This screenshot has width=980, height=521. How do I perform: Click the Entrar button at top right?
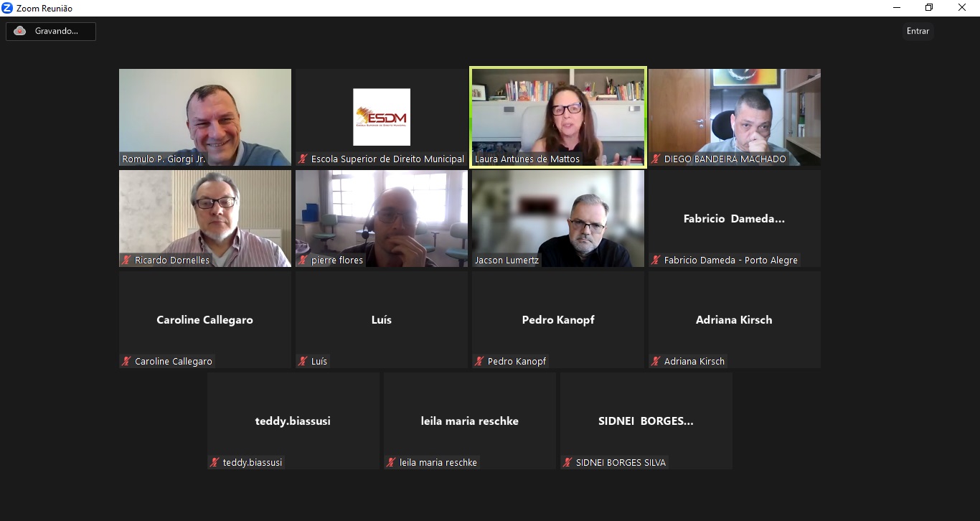tap(918, 31)
